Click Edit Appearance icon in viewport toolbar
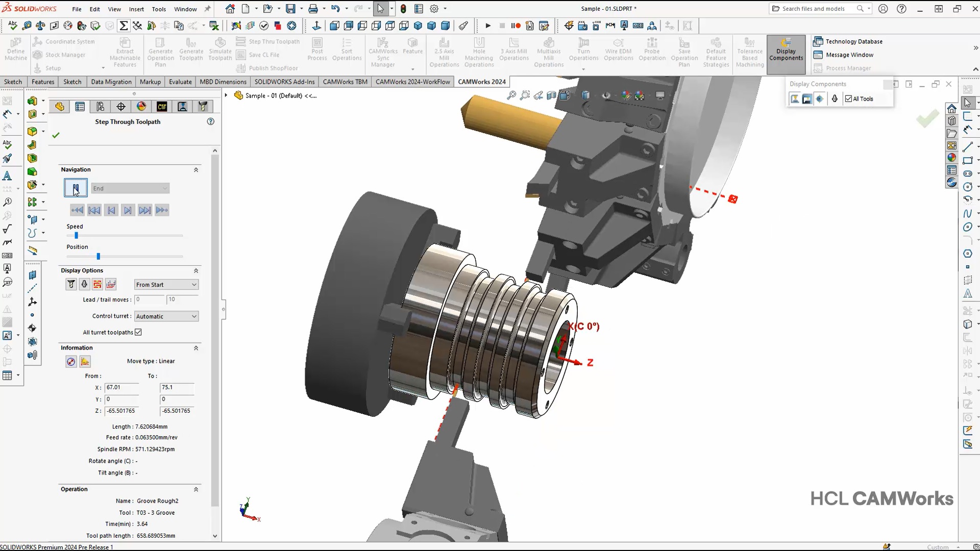The image size is (980, 551). pyautogui.click(x=626, y=95)
